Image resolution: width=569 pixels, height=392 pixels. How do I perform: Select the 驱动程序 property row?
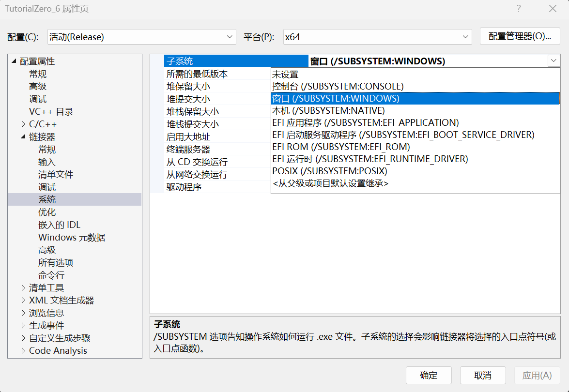pos(218,187)
